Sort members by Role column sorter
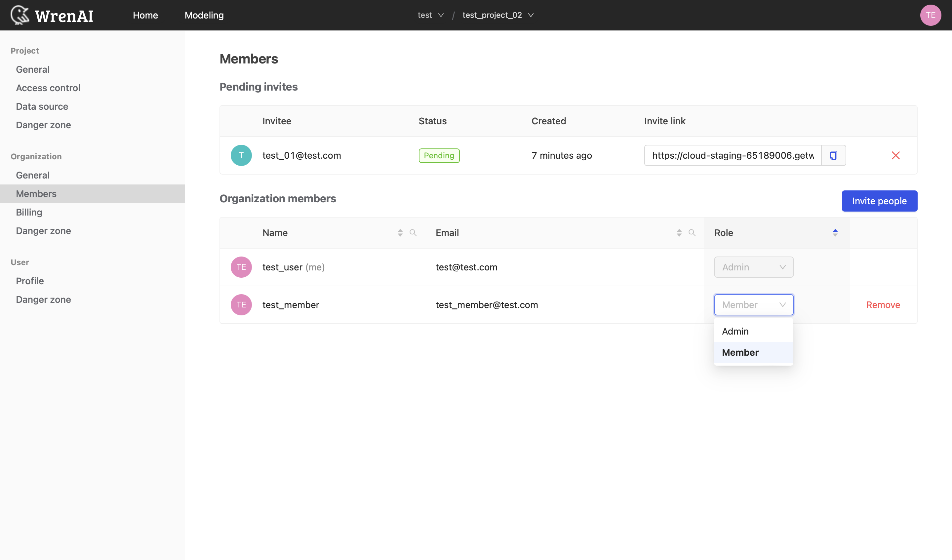Viewport: 952px width, 560px height. click(x=835, y=233)
